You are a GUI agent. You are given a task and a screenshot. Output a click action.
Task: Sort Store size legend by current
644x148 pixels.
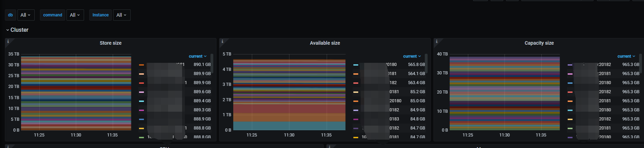tap(198, 56)
